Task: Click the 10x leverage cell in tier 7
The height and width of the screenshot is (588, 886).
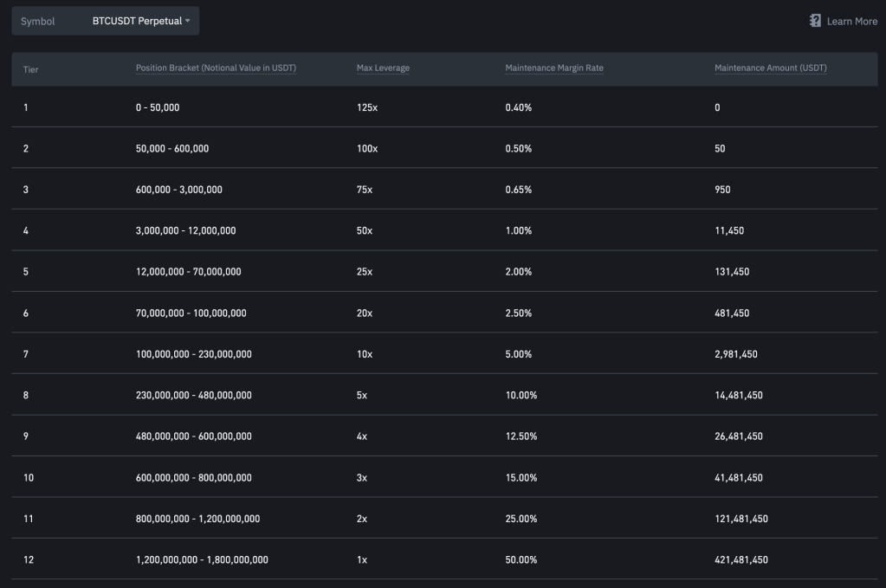Action: (365, 354)
